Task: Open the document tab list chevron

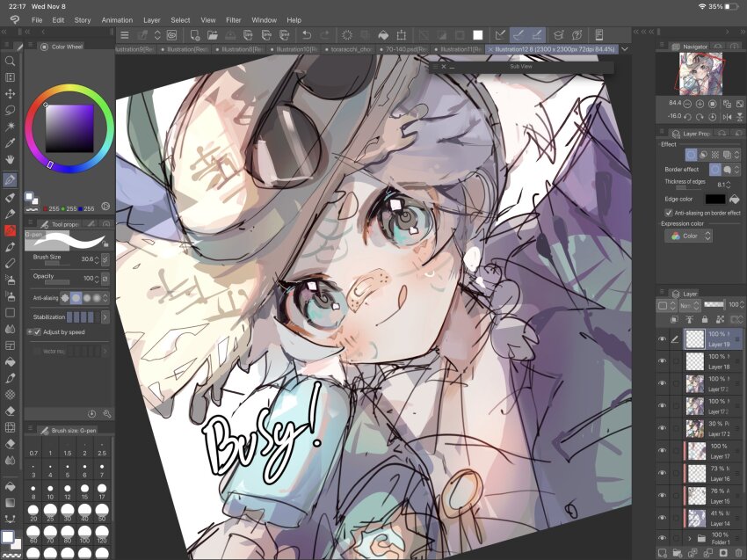Action: tap(625, 49)
